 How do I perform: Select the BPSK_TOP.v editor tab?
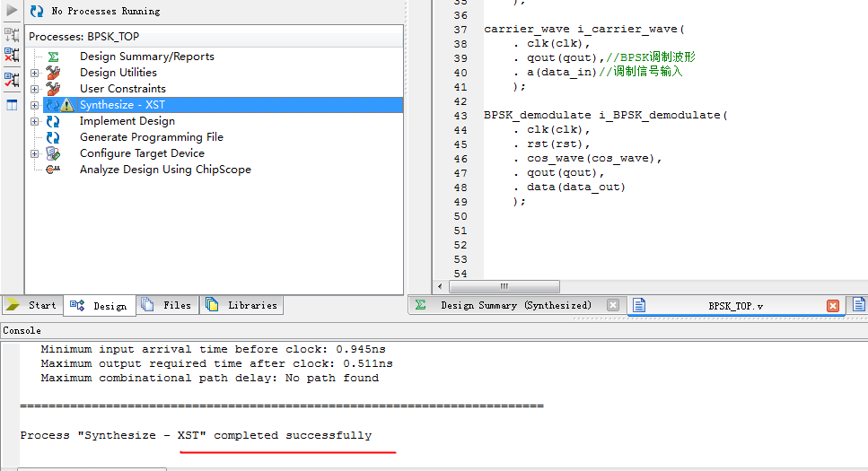736,306
